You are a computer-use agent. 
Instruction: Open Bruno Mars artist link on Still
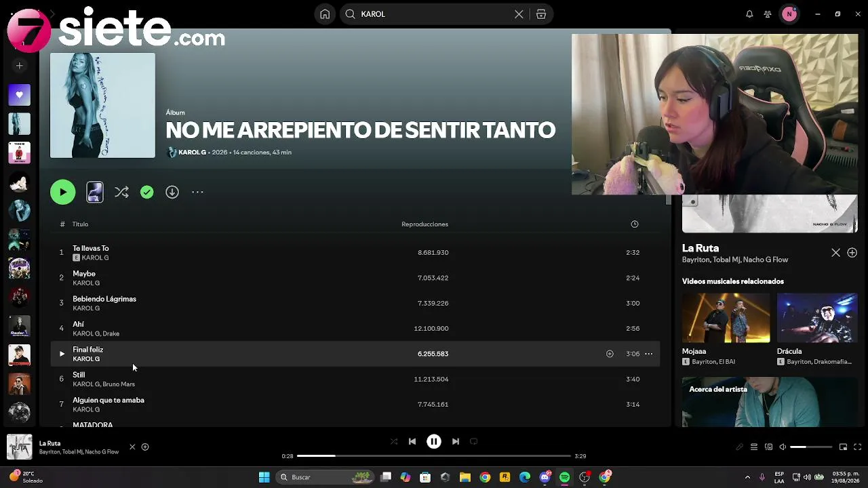tap(119, 384)
